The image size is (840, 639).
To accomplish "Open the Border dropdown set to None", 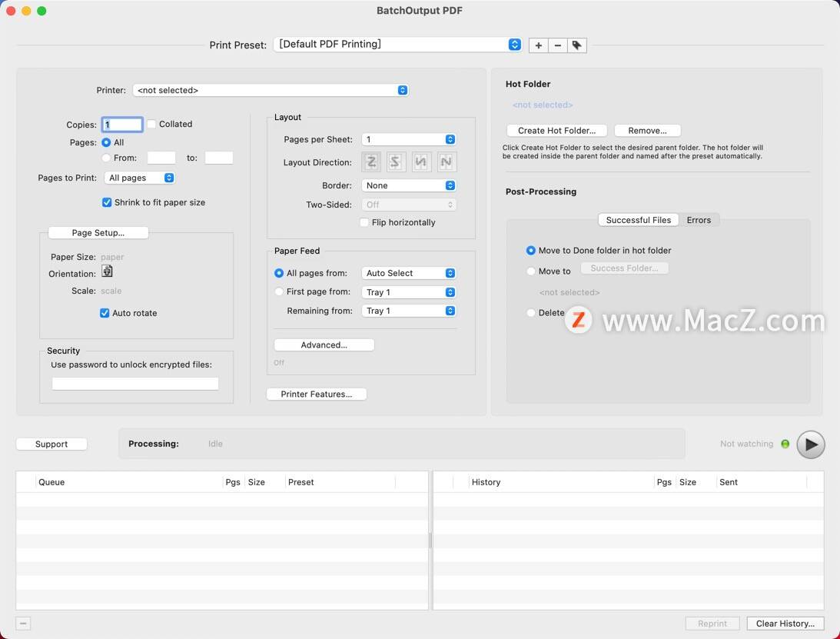I will tap(408, 186).
